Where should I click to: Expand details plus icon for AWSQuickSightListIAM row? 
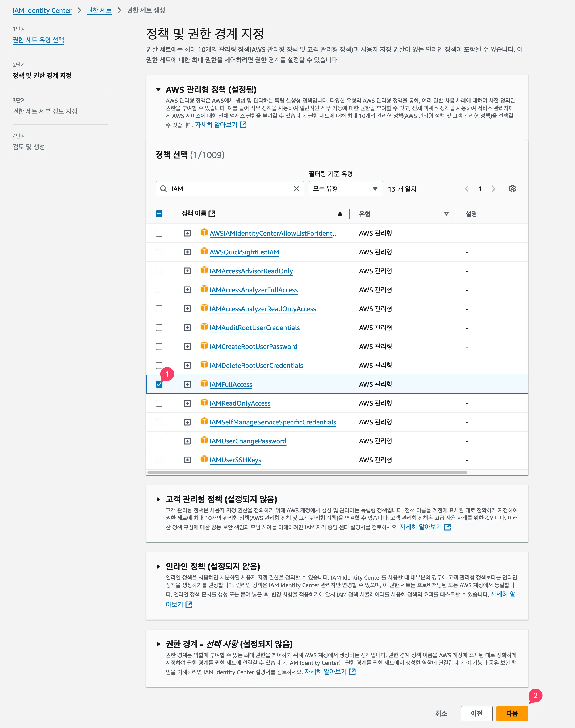tap(187, 252)
